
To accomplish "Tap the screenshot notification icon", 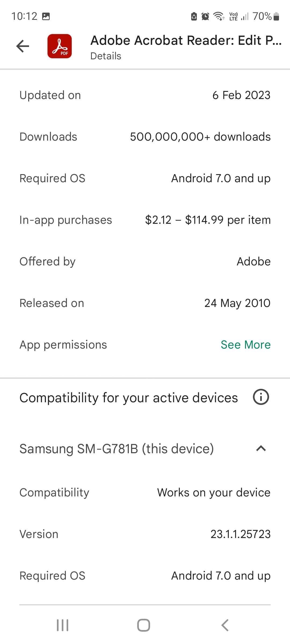I will tap(46, 17).
